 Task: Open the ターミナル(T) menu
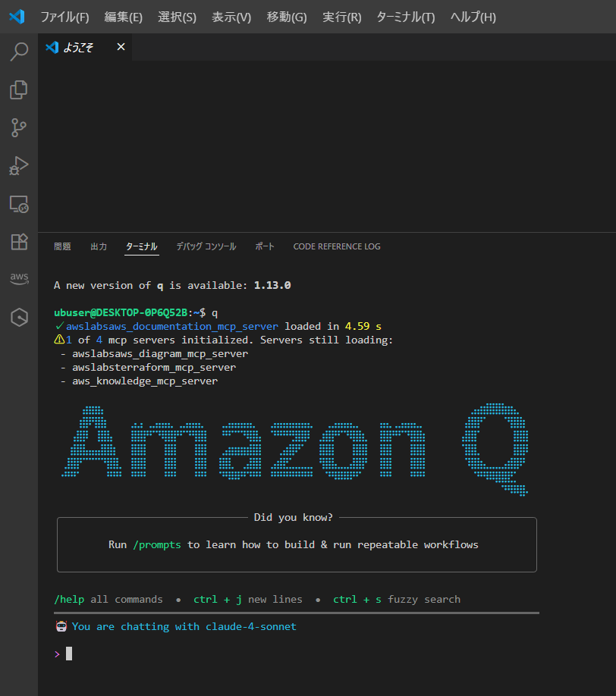pos(406,17)
